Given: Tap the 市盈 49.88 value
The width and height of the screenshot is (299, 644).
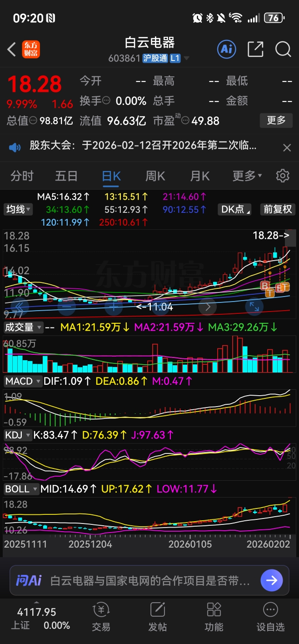Looking at the screenshot, I should [205, 121].
